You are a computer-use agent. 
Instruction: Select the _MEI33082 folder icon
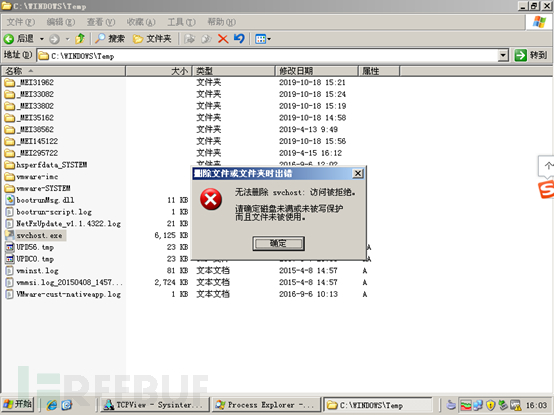point(10,94)
